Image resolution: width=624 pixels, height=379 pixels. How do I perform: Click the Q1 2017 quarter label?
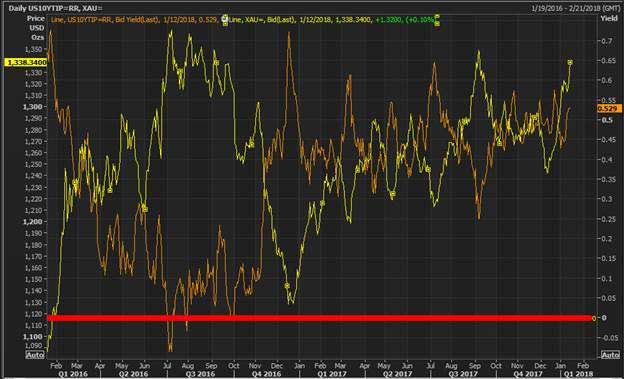click(x=332, y=374)
